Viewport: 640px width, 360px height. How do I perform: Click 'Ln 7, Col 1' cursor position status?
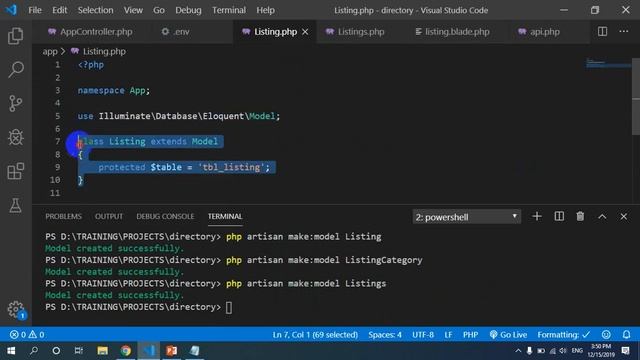pos(315,335)
